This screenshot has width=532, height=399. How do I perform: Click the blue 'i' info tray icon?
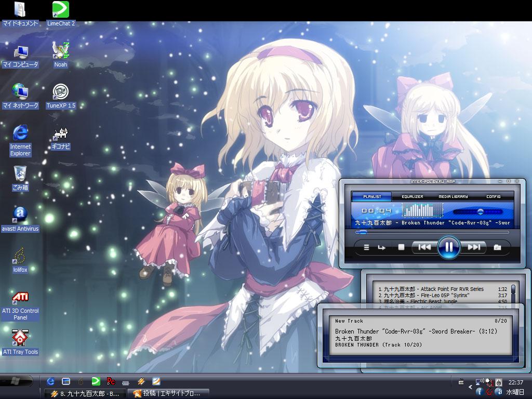pos(479,392)
